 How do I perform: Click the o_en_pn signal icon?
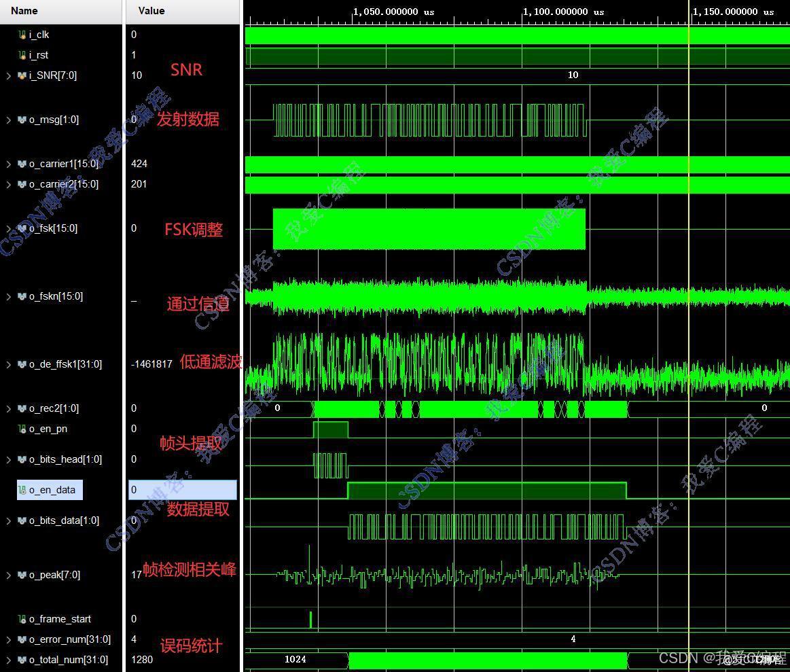tap(22, 429)
